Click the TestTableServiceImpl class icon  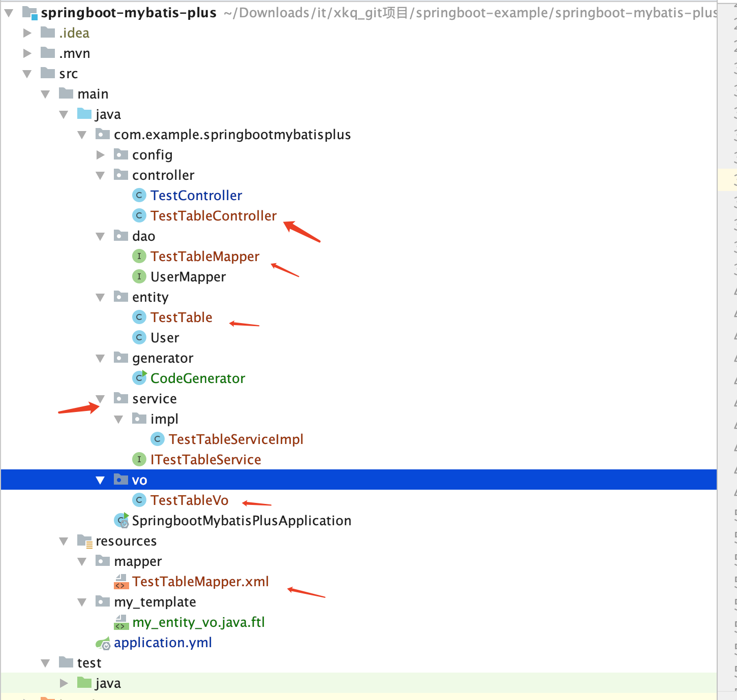click(x=158, y=439)
